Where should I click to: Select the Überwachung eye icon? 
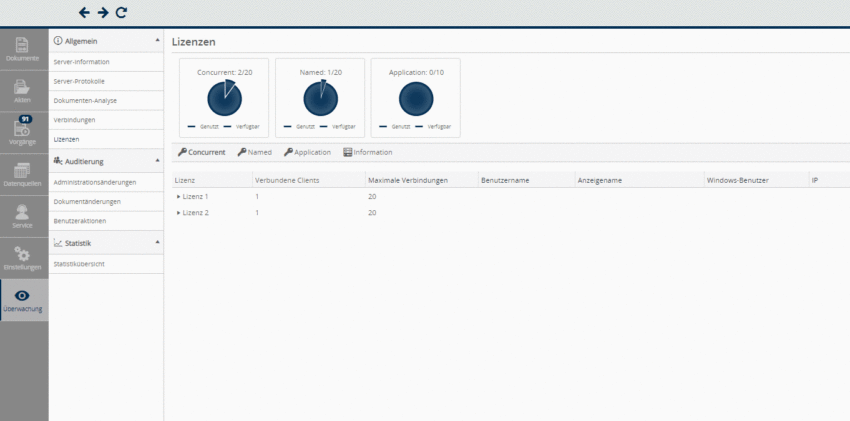[23, 300]
